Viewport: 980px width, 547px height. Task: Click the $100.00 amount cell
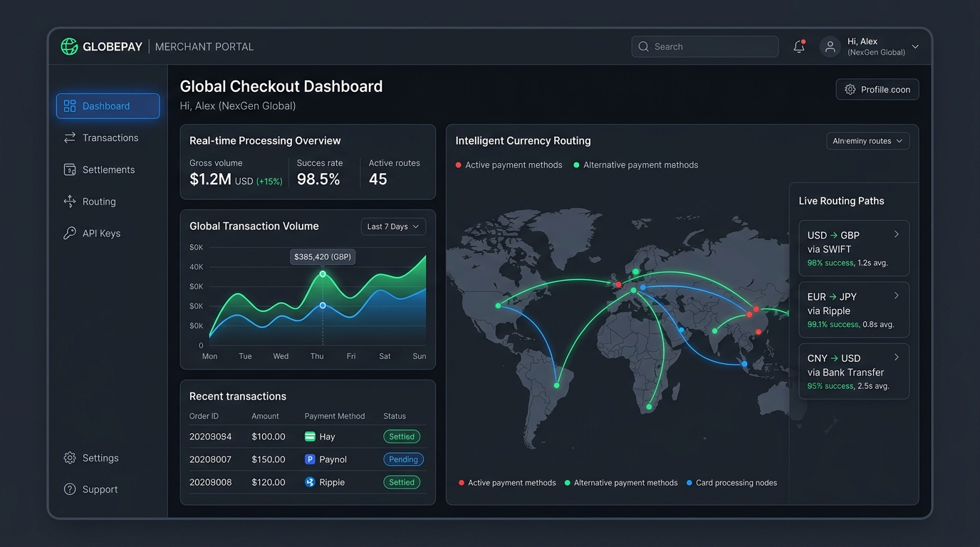[269, 437]
